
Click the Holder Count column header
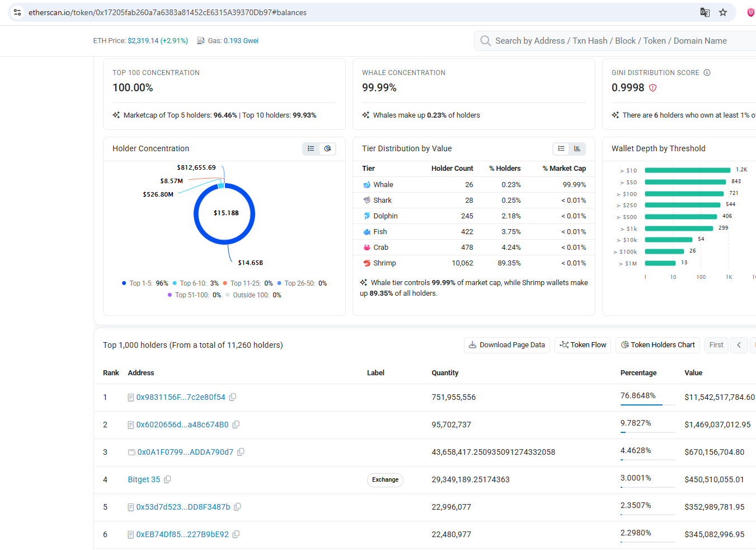tap(452, 169)
